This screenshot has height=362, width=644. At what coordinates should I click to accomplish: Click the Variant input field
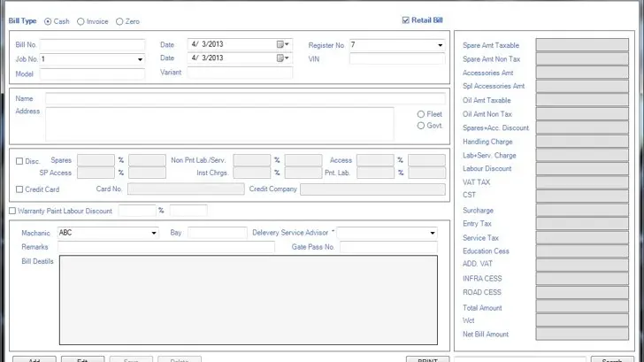coord(240,73)
